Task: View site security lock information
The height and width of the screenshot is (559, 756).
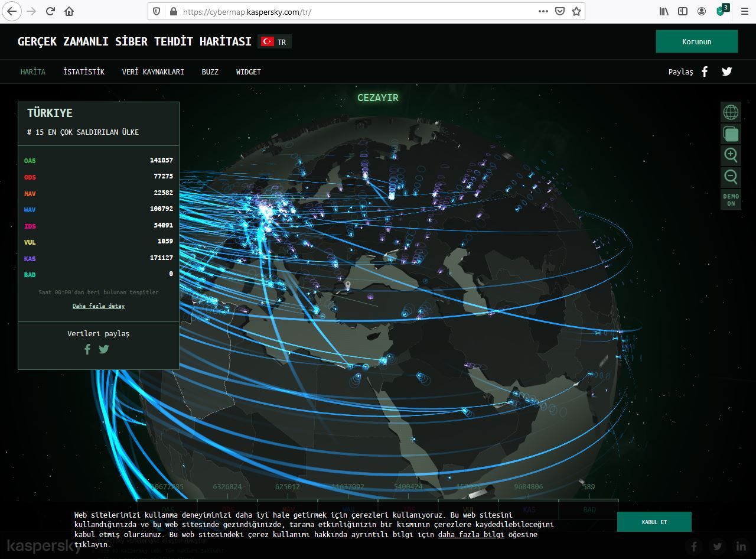Action: 173,11
